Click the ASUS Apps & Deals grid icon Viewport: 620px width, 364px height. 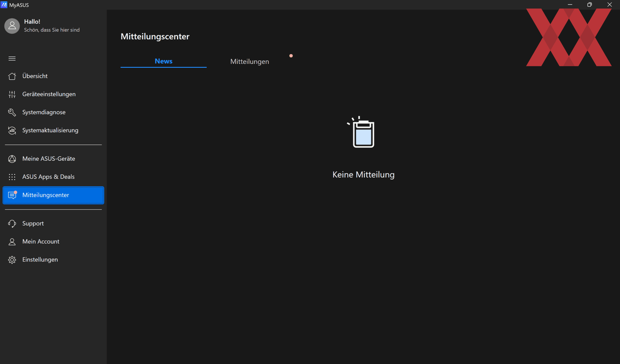12,177
